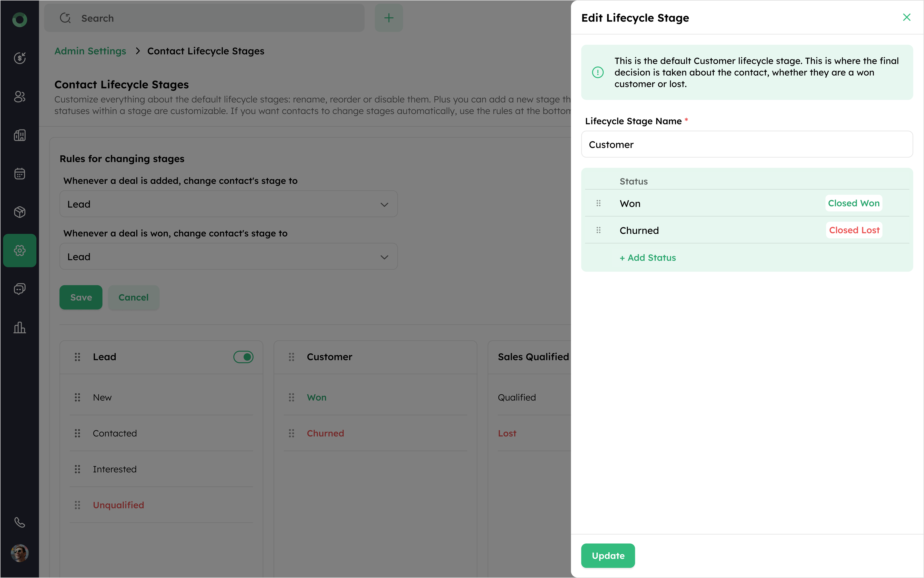Image resolution: width=924 pixels, height=578 pixels.
Task: Expand the 'deal is won' stage dropdown
Action: click(228, 257)
